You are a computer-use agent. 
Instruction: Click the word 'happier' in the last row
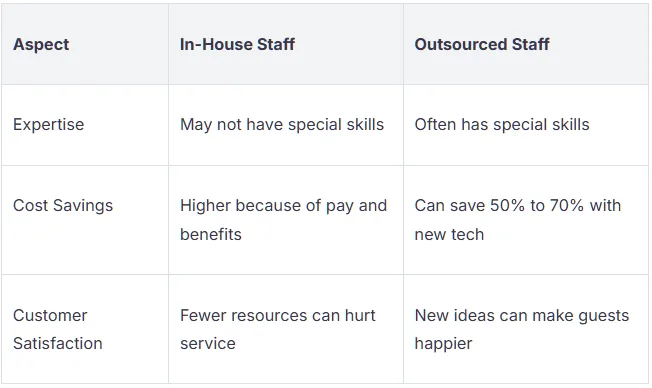coord(443,344)
